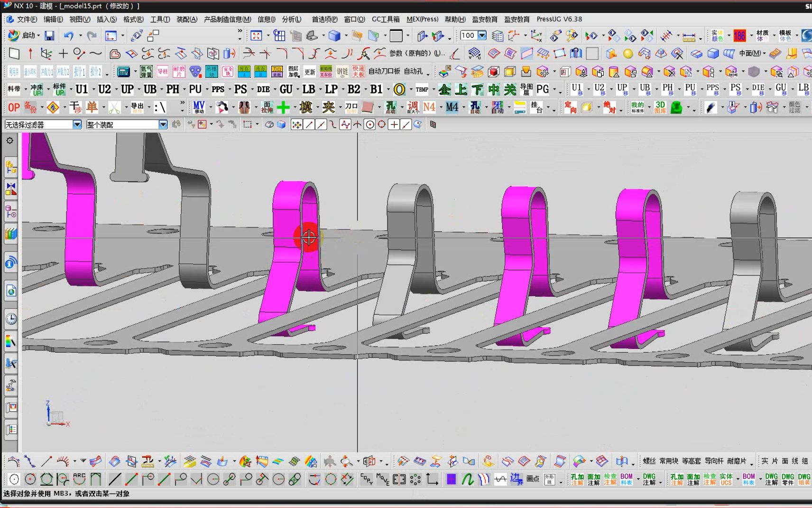Select the Sketch rectangle plane icon
This screenshot has height=508, width=812.
pos(14,54)
